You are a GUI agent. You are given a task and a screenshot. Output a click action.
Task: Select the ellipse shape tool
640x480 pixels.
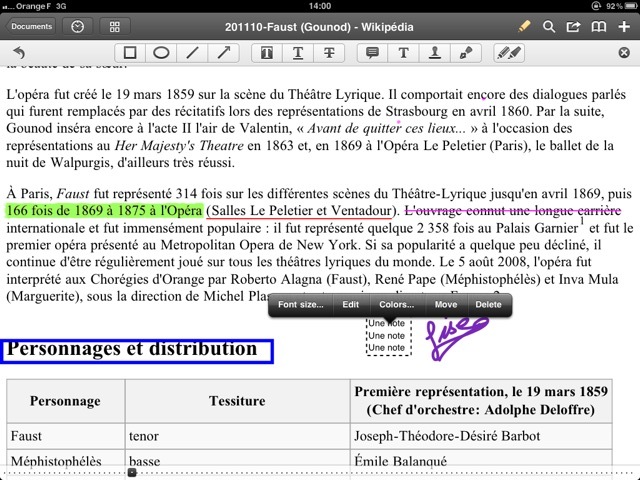click(160, 52)
